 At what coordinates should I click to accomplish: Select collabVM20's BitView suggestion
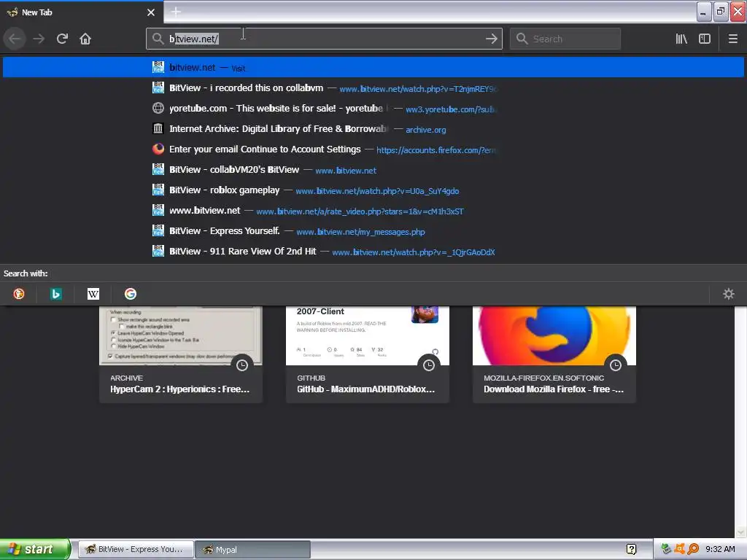373,170
